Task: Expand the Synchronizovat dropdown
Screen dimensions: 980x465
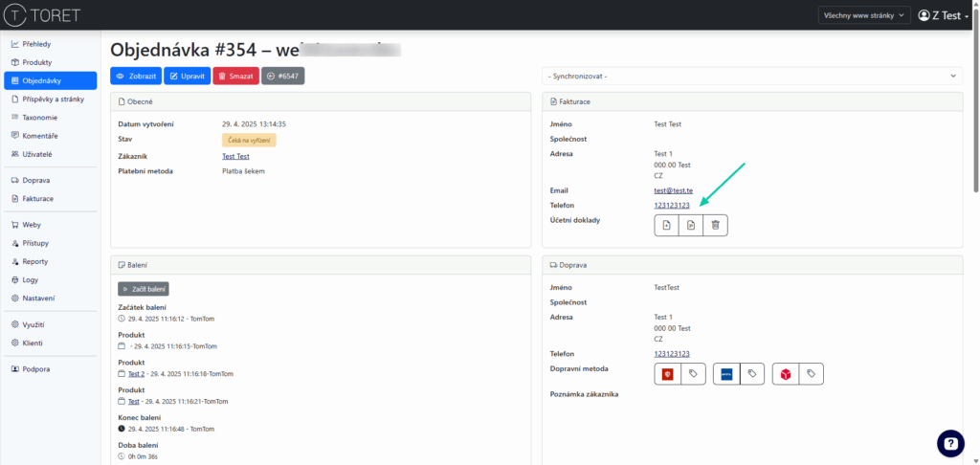Action: pyautogui.click(x=751, y=76)
